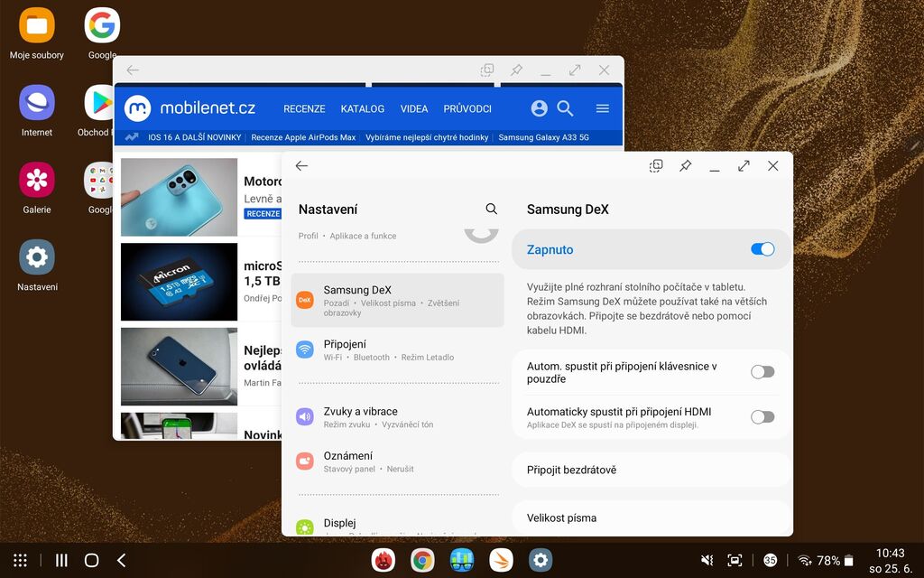Open the mobilenet.cz hamburger menu
Viewport: 924px width, 578px height.
click(x=603, y=108)
